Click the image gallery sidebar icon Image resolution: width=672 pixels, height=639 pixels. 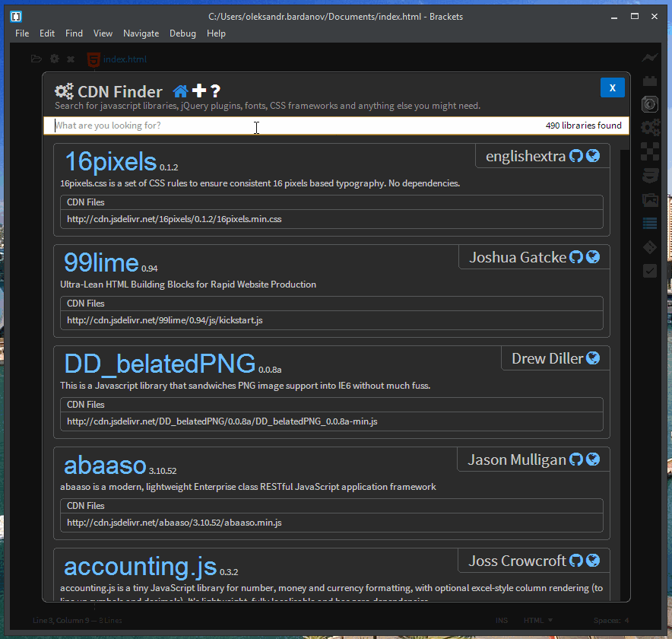pyautogui.click(x=650, y=200)
